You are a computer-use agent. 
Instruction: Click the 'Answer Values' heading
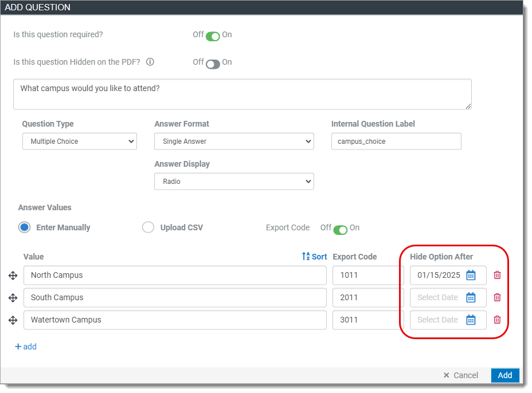45,207
